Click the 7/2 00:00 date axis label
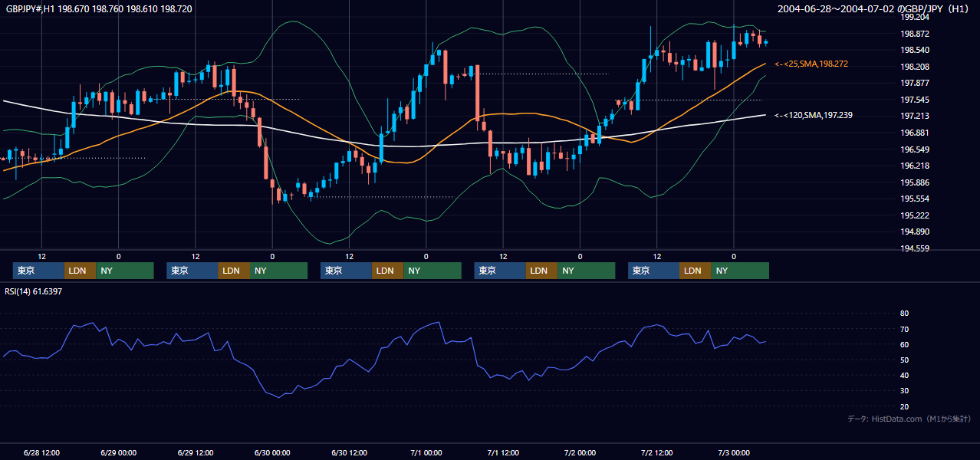Screen dimensions: 980x460 [580, 452]
